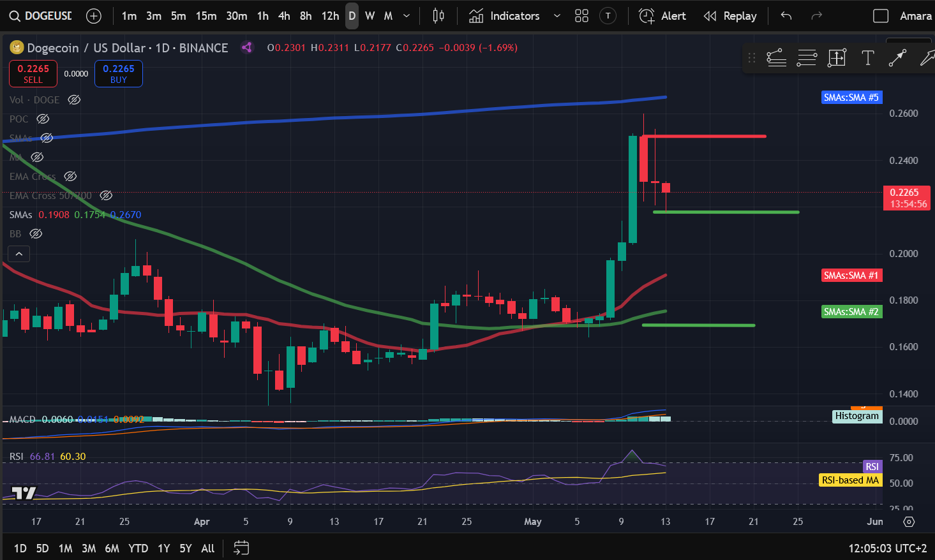This screenshot has height=560, width=935.
Task: Click the Dogecoin symbol logo
Action: point(17,47)
